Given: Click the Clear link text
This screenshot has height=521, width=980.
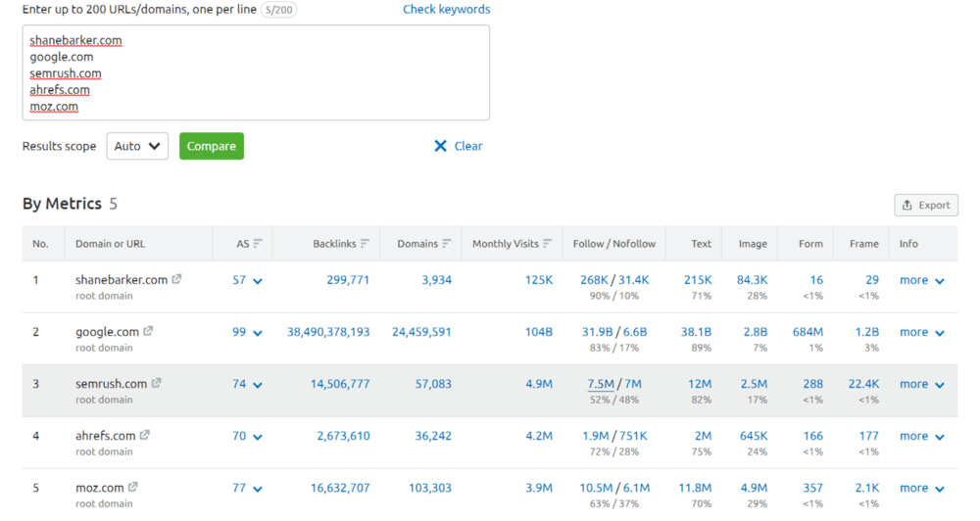Looking at the screenshot, I should point(468,146).
